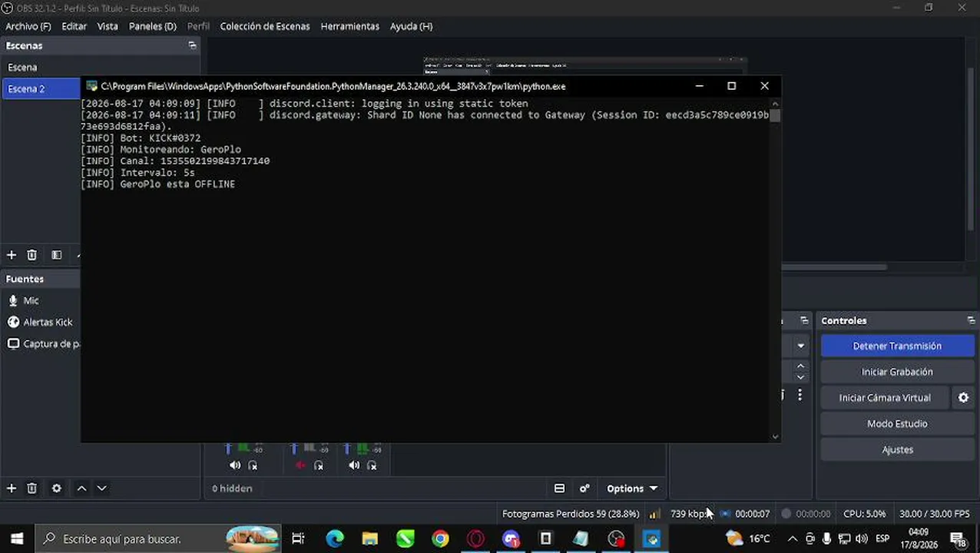The image size is (980, 553).
Task: Open the Vista menu
Action: 108,26
